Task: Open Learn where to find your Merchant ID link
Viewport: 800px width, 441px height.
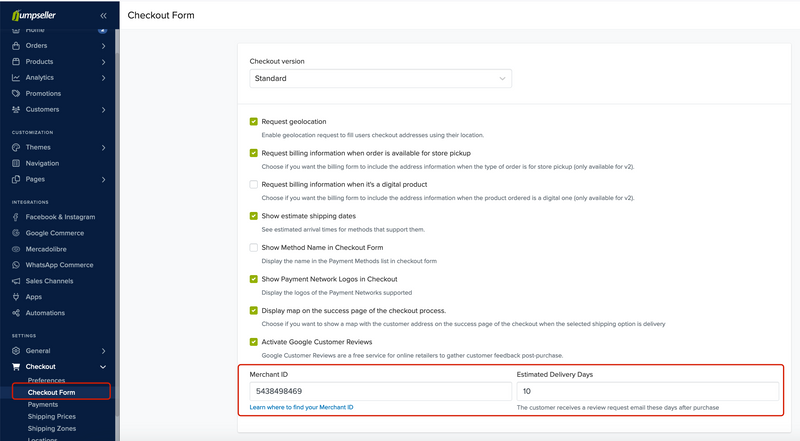Action: pos(301,407)
